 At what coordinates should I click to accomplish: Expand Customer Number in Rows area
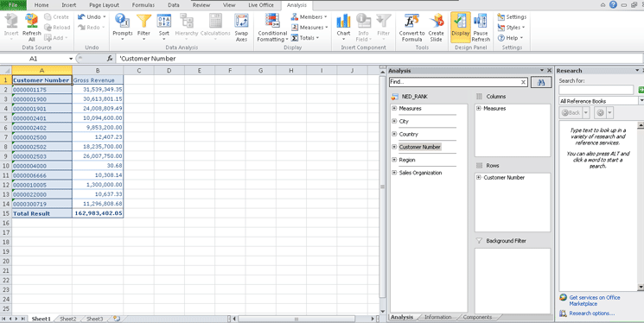(x=479, y=177)
